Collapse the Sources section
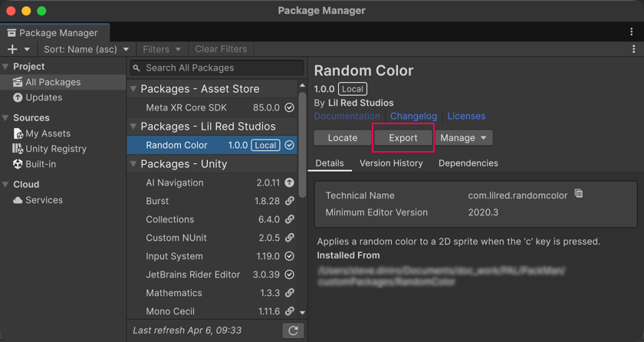The height and width of the screenshot is (342, 644). coord(5,118)
